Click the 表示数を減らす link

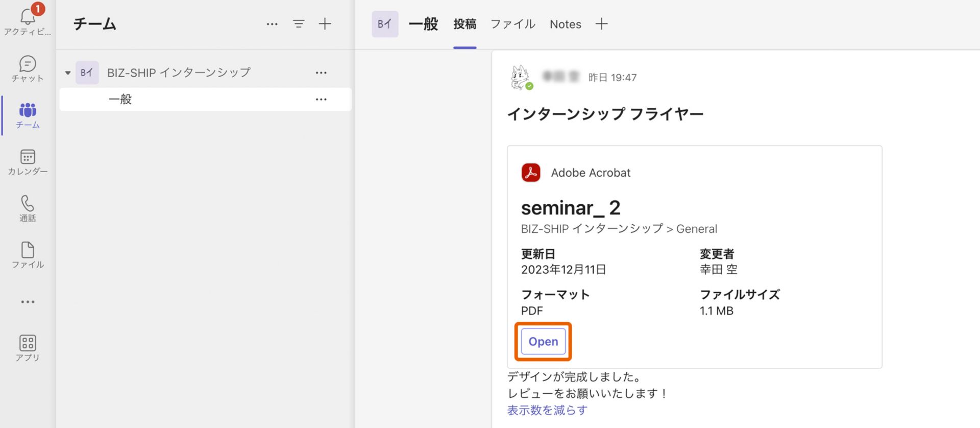[547, 410]
